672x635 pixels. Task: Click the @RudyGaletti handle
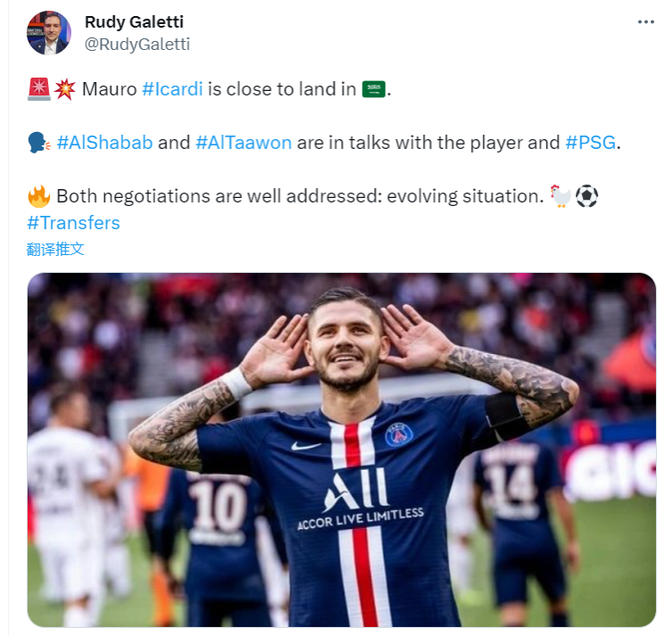coord(137,45)
